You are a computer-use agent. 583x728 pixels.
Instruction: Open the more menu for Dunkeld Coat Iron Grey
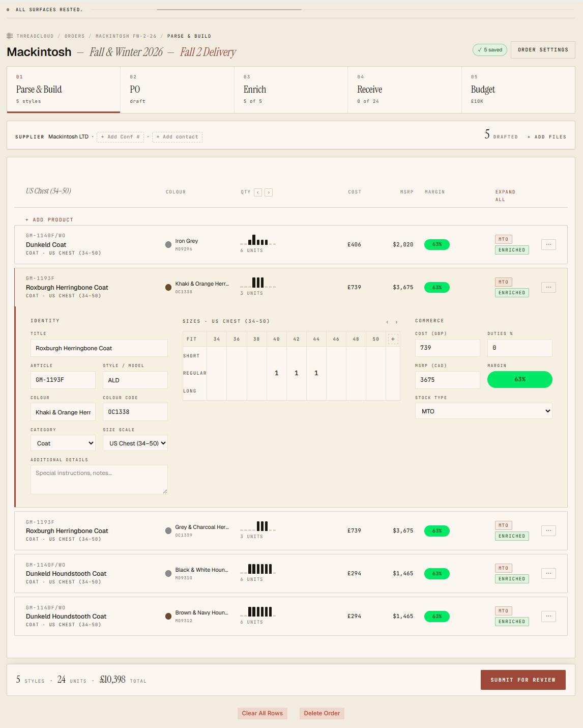(548, 244)
